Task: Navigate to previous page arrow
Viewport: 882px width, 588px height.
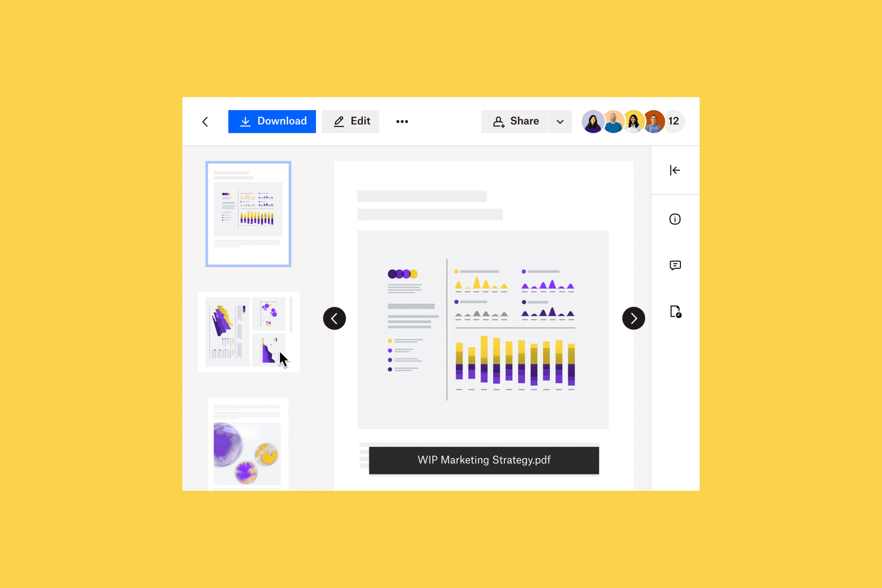Action: click(335, 318)
